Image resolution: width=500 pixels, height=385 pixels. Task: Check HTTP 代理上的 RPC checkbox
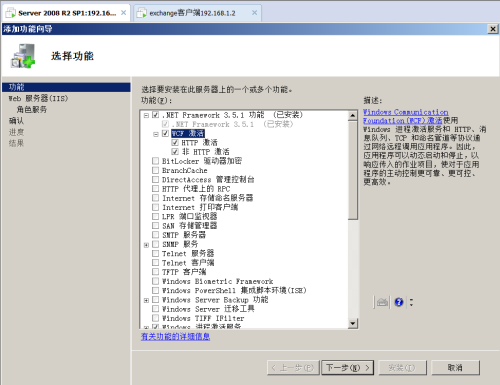pos(155,189)
